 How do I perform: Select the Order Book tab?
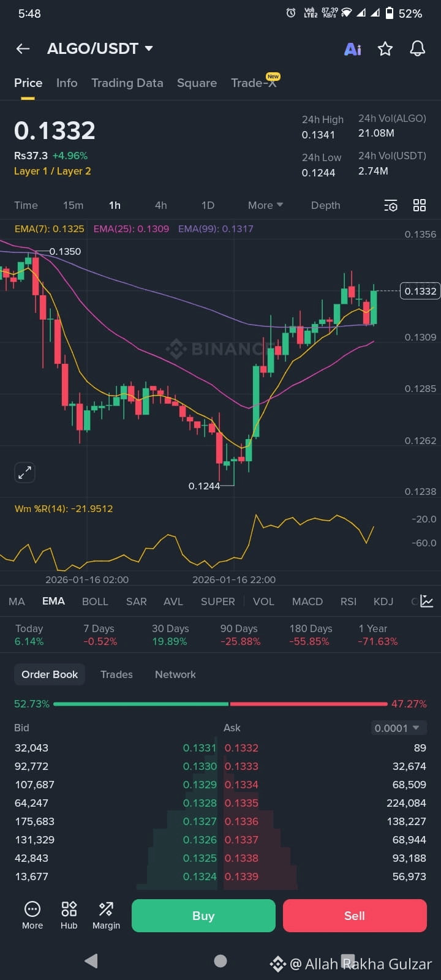50,674
